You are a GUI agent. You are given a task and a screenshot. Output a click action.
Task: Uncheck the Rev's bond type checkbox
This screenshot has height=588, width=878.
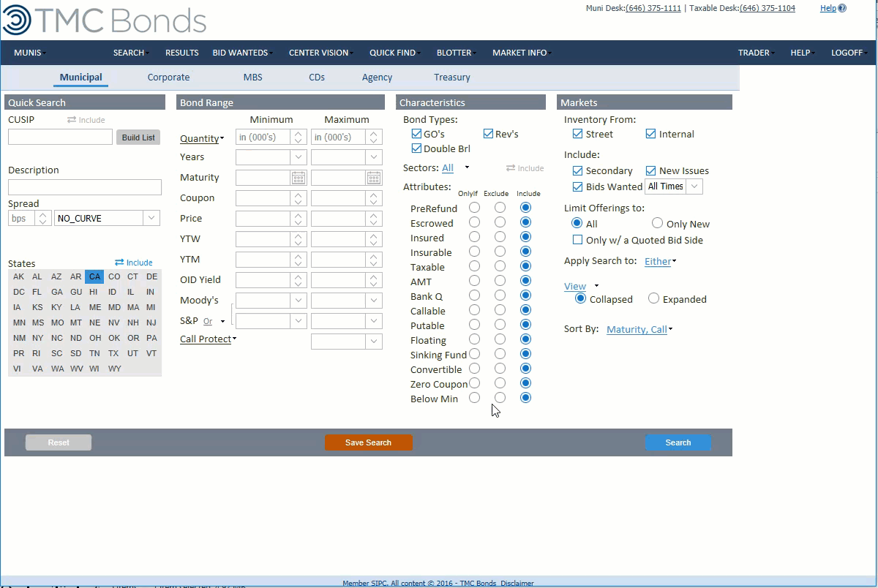coord(488,134)
